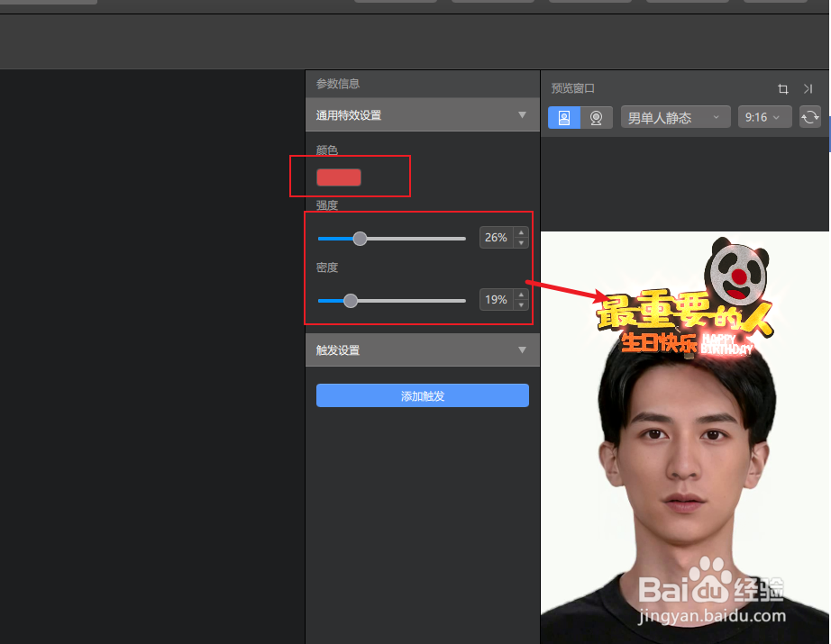Click the red color swatch under 颜色
Screen dimensions: 831x644
tap(339, 177)
